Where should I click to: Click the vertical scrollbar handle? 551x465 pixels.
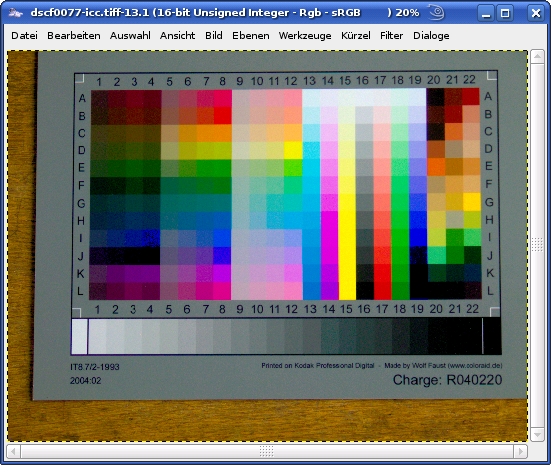click(538, 246)
